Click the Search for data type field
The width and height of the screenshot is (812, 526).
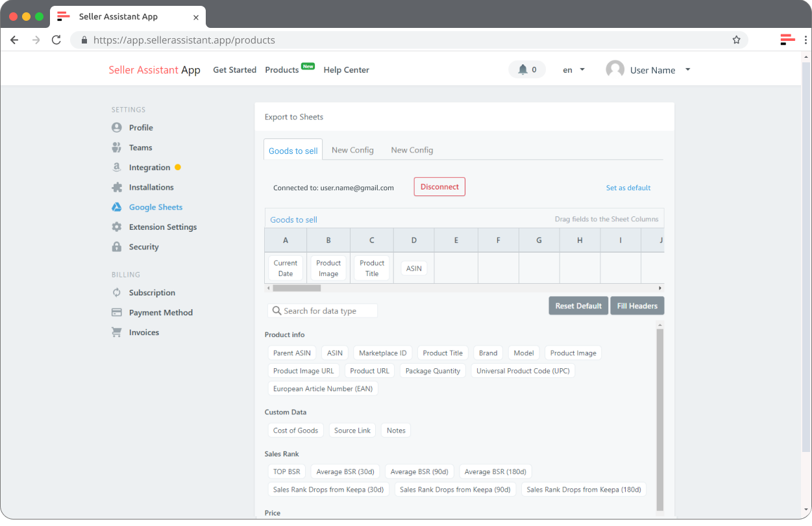click(322, 310)
